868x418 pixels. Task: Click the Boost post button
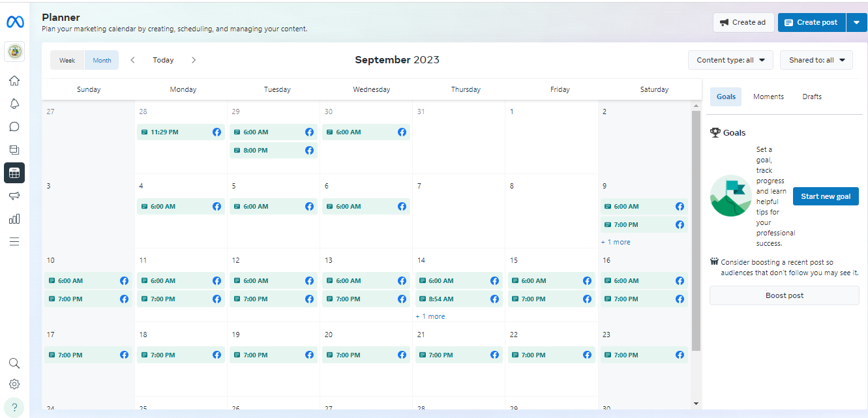(785, 295)
